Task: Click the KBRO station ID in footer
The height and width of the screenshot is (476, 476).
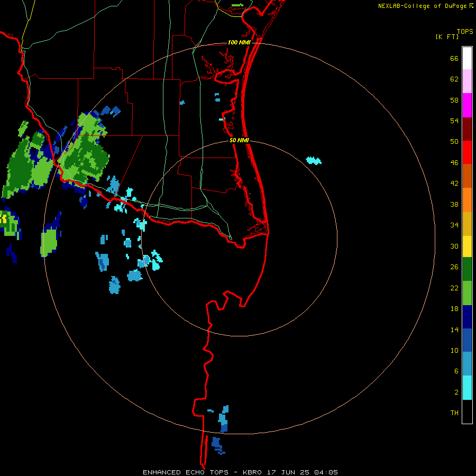Action: click(252, 472)
